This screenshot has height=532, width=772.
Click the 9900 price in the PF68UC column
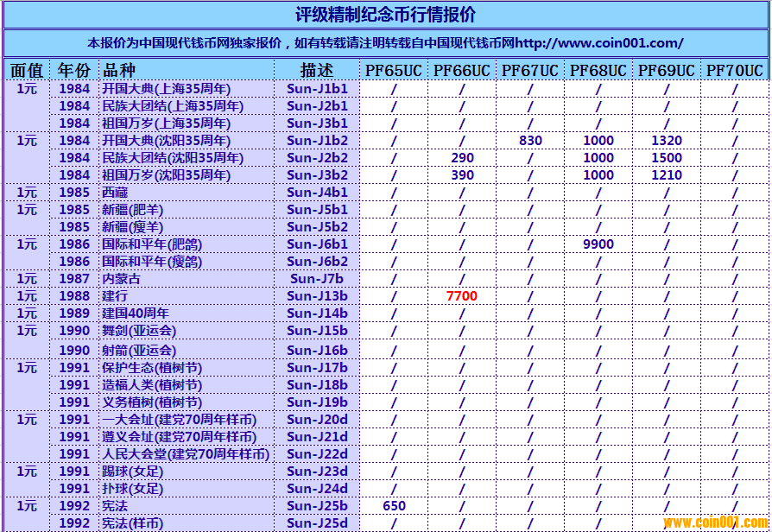point(598,244)
